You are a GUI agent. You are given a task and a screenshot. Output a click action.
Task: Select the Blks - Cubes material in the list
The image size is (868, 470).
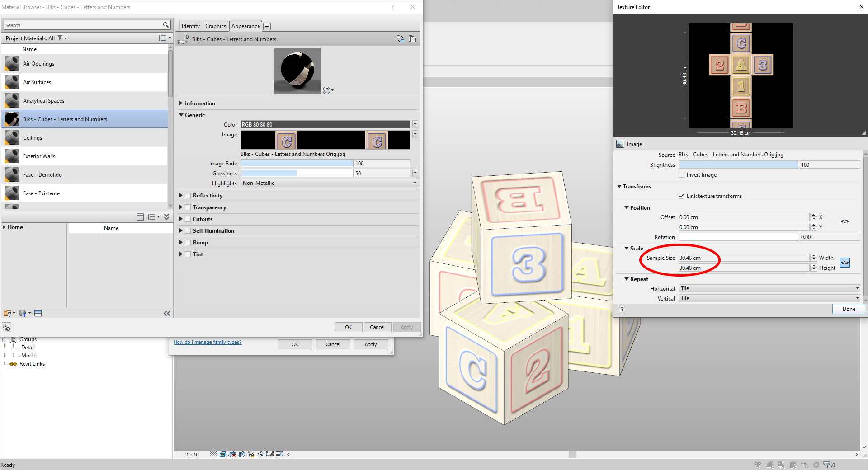pos(65,119)
